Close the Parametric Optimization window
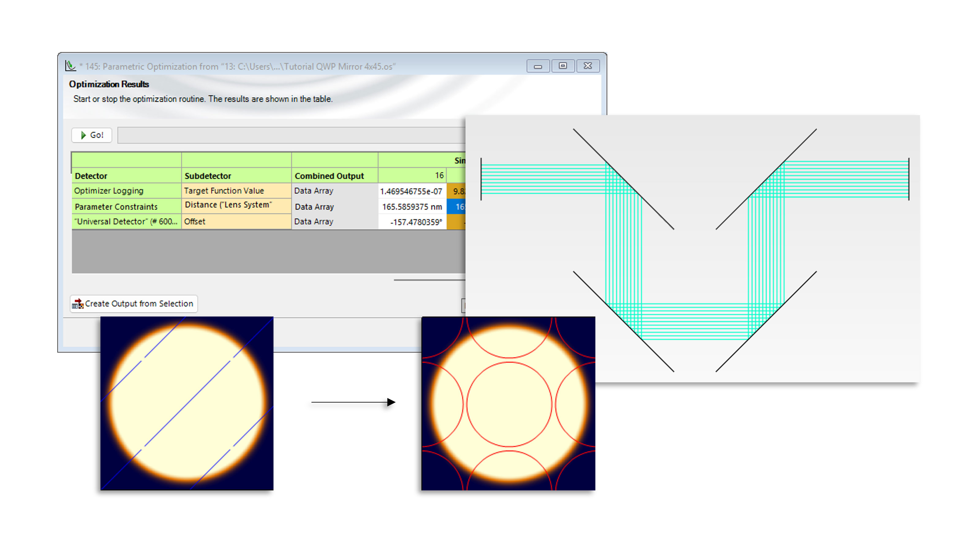980x551 pixels. [588, 66]
